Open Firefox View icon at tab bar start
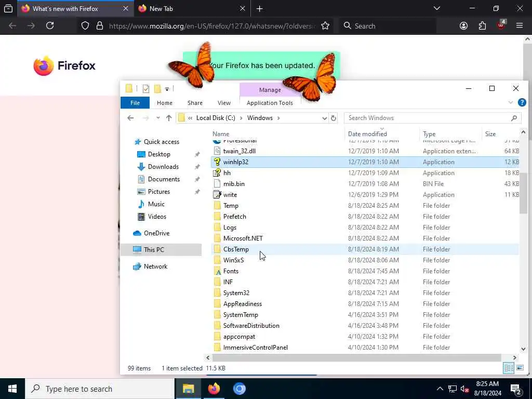 8,9
